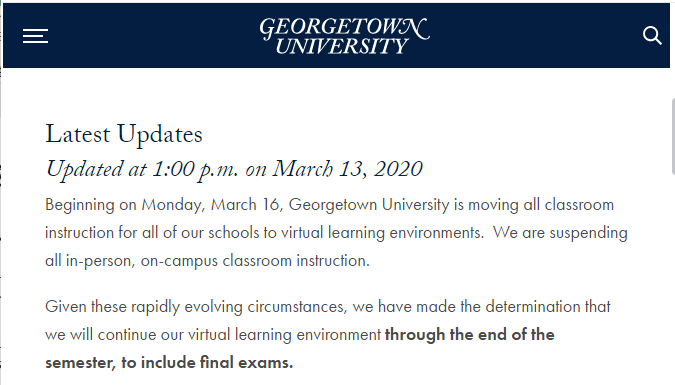Click the Latest Updates heading
The height and width of the screenshot is (385, 675).
(124, 134)
